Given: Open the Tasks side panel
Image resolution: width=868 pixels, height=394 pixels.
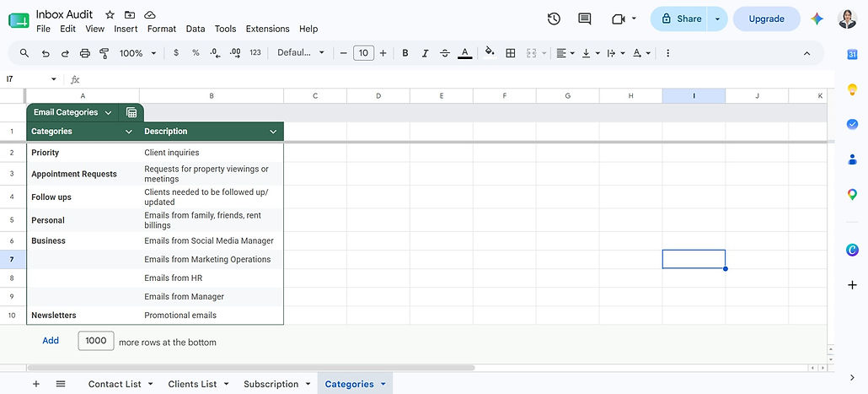Looking at the screenshot, I should (x=853, y=124).
